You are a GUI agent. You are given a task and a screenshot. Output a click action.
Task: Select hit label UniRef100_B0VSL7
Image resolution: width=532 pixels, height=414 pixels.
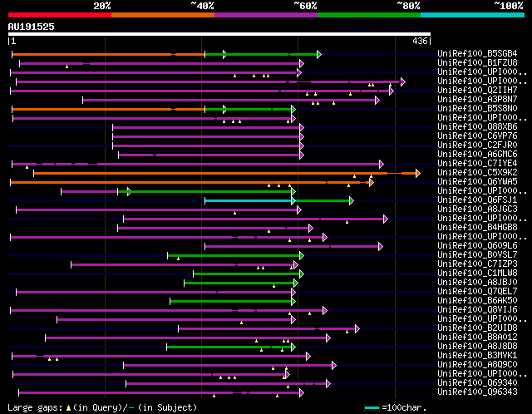tap(477, 255)
